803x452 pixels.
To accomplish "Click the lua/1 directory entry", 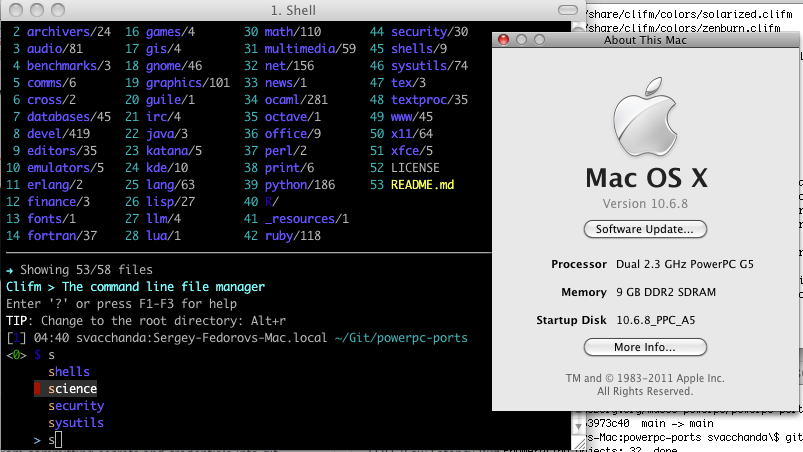I will pyautogui.click(x=163, y=235).
